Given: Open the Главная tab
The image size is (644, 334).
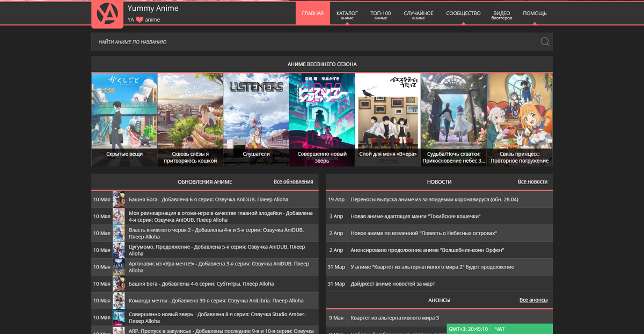Looking at the screenshot, I should point(313,13).
